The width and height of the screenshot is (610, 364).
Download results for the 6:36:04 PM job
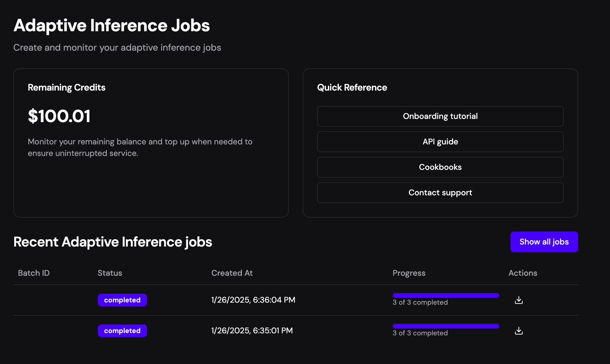point(519,300)
